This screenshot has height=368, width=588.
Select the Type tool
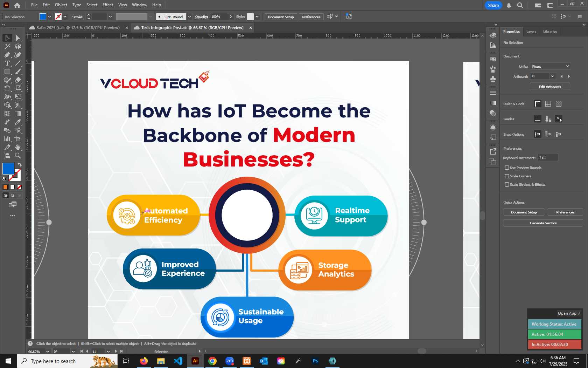7,63
